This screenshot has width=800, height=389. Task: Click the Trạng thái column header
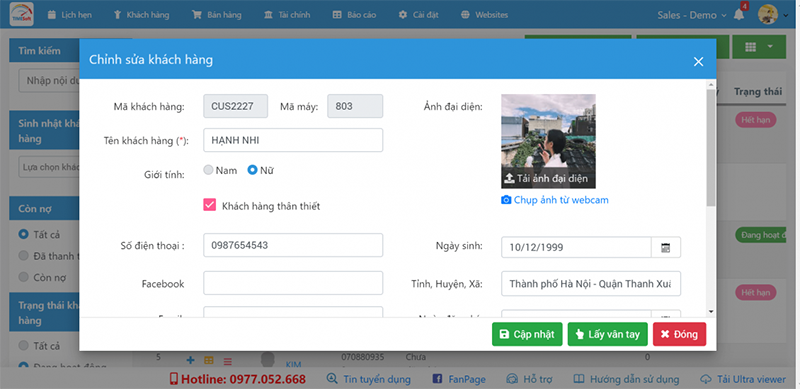758,92
